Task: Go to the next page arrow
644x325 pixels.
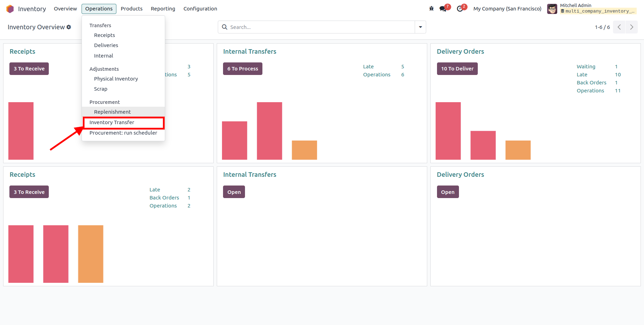Action: click(631, 27)
